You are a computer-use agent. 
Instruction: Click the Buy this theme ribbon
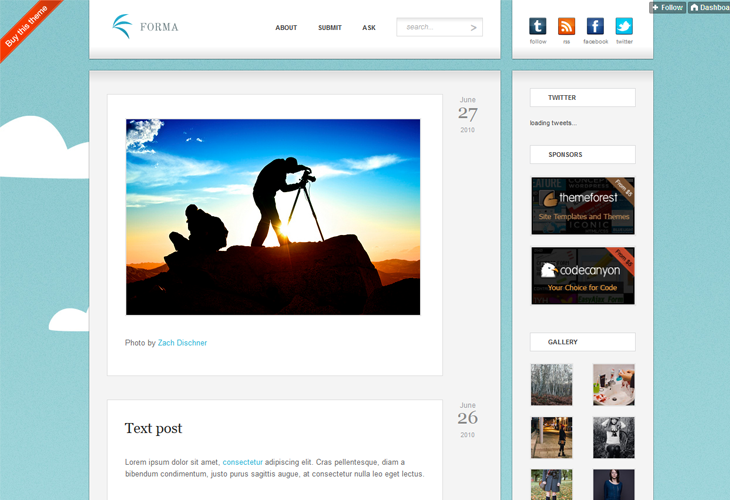27,27
